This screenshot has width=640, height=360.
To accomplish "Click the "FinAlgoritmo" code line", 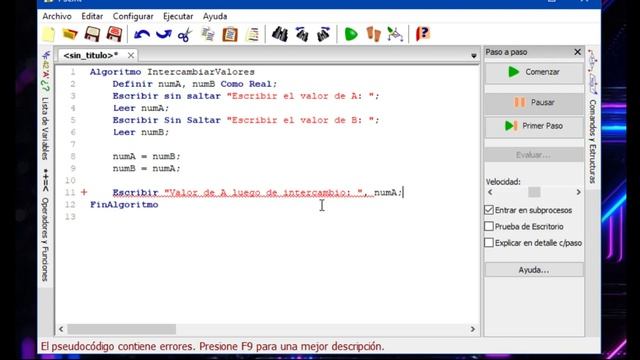I will click(124, 204).
